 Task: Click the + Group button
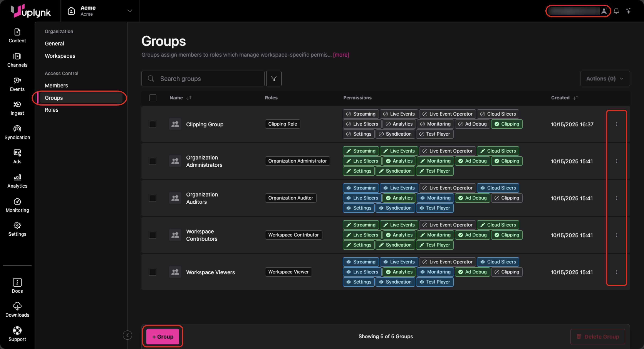163,336
